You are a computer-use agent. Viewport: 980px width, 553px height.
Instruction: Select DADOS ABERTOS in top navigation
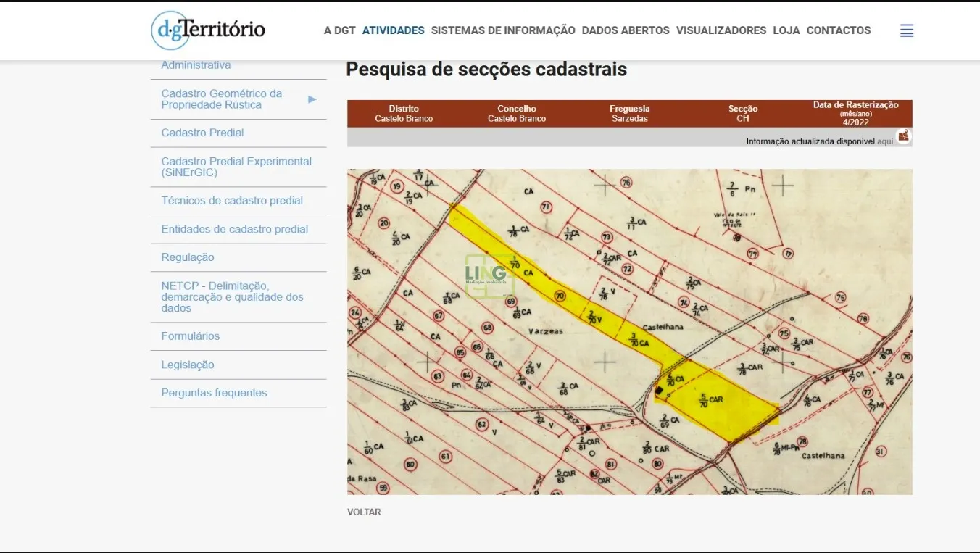click(x=626, y=30)
